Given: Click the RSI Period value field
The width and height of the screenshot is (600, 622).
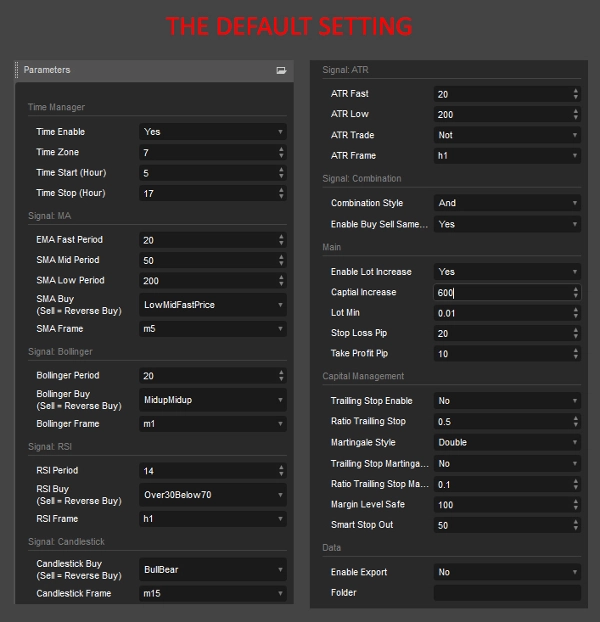Looking at the screenshot, I should coord(207,470).
